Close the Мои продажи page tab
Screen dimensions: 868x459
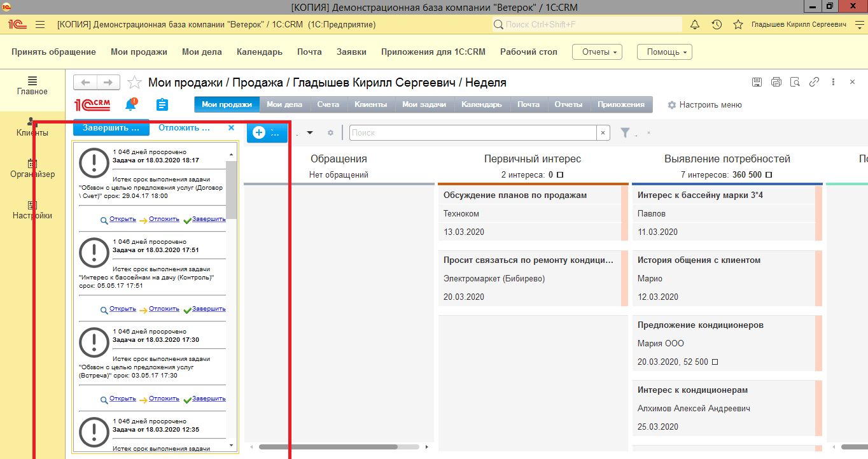coord(853,82)
